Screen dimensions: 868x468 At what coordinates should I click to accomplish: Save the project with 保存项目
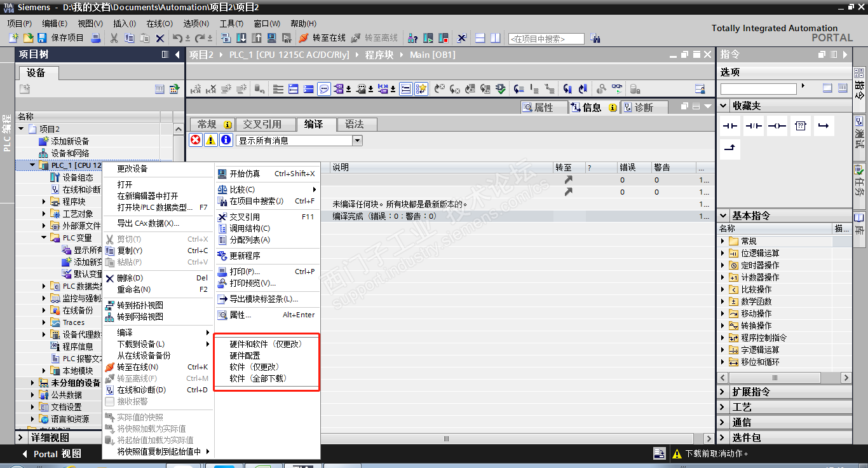click(61, 38)
